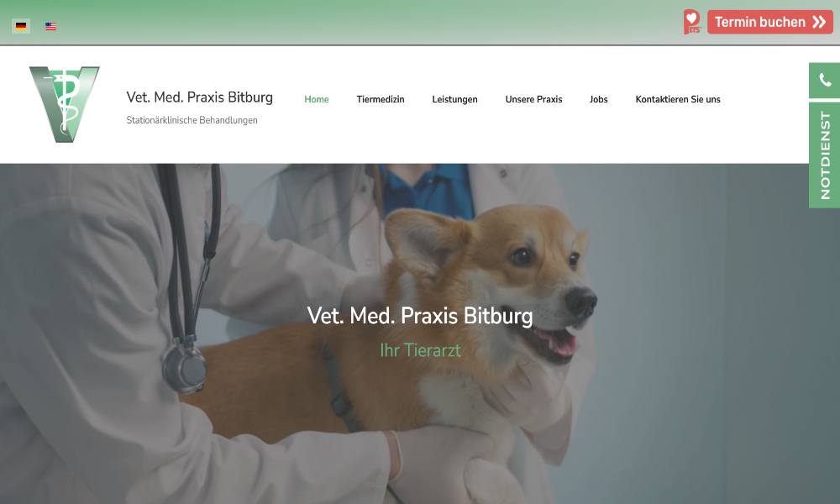The image size is (840, 504).
Task: Open the phone icon side tab
Action: (x=825, y=81)
